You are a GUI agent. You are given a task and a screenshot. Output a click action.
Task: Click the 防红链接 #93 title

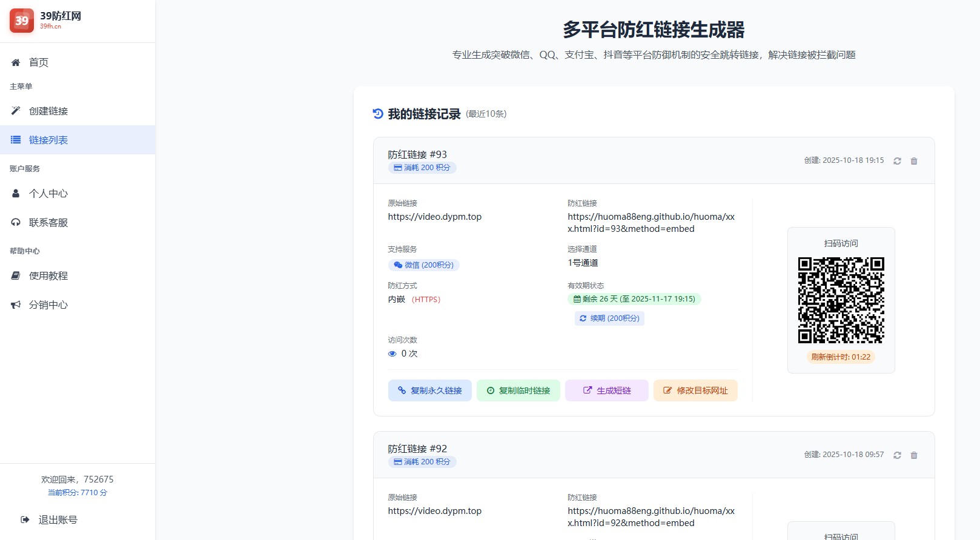tap(417, 154)
